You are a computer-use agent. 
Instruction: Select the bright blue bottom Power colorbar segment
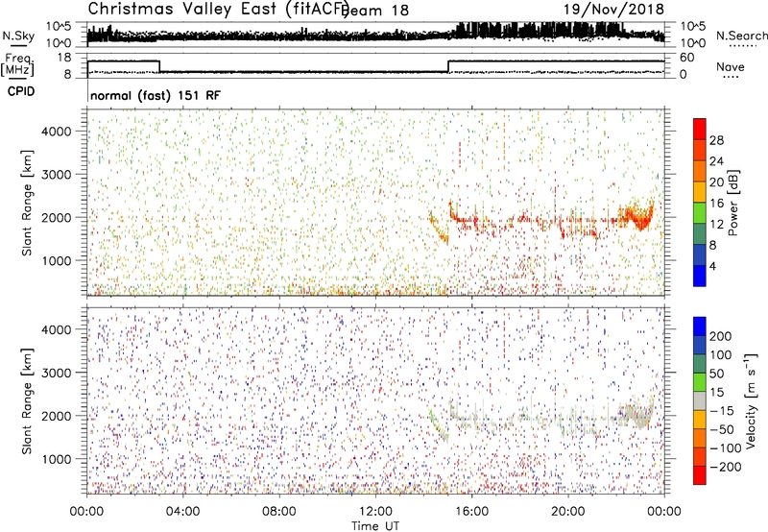(x=700, y=276)
